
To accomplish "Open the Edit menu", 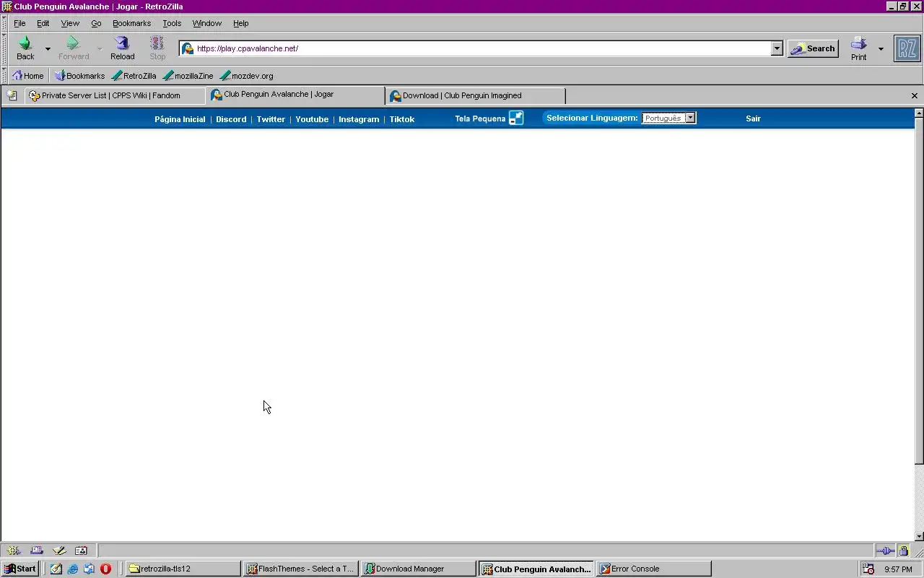I will (x=43, y=23).
